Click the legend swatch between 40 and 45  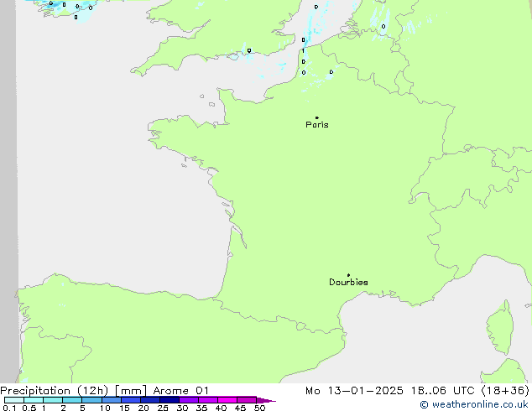pos(227,400)
